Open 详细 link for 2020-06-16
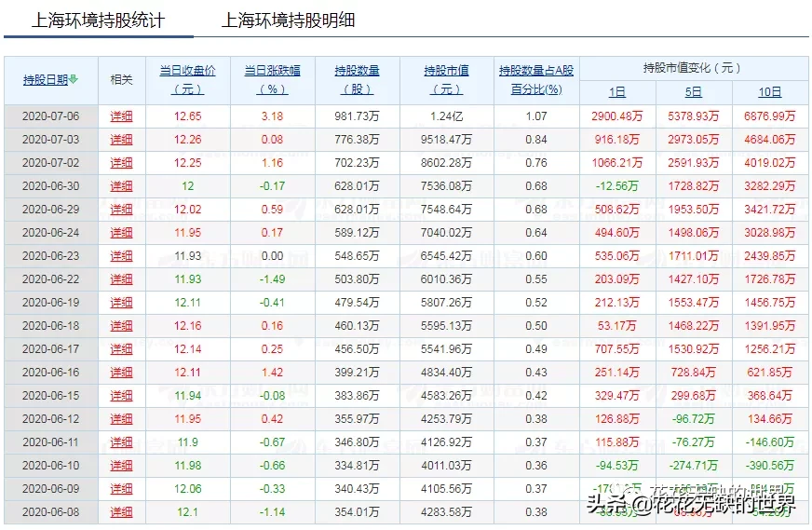Image resolution: width=812 pixels, height=530 pixels. point(121,373)
